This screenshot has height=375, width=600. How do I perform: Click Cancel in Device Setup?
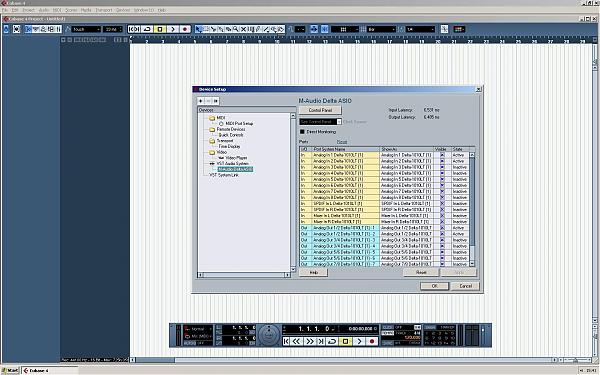pyautogui.click(x=465, y=286)
